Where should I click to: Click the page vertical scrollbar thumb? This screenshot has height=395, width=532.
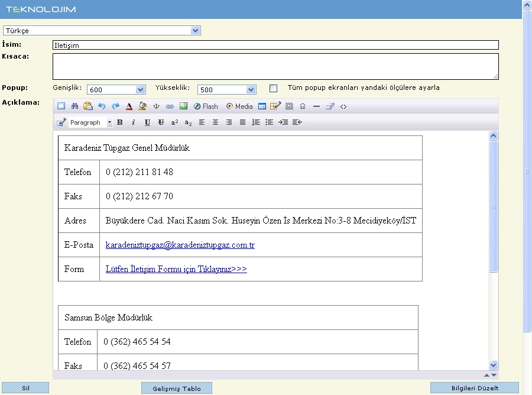(527, 171)
